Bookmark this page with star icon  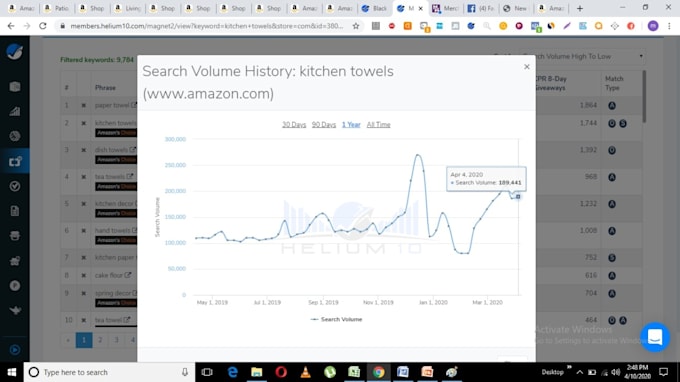tap(356, 26)
